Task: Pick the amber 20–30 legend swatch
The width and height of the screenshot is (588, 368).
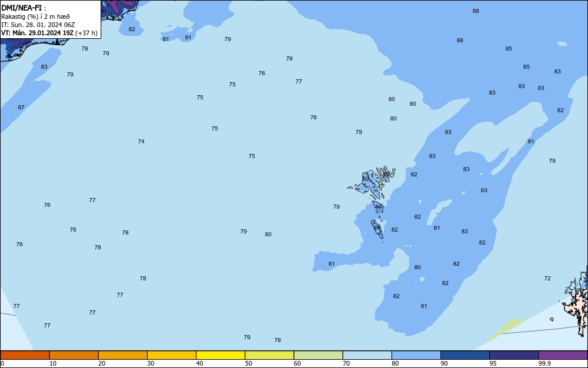Action: (x=123, y=355)
